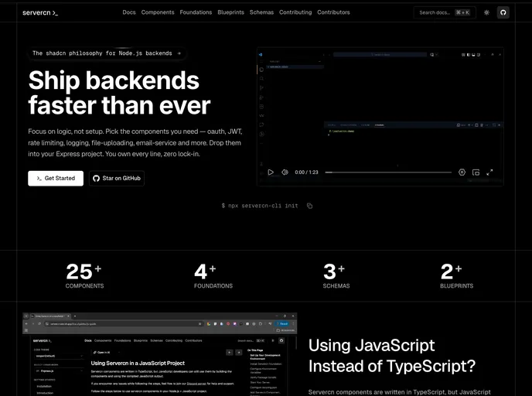This screenshot has width=532, height=396.
Task: Open the Foundations nav link
Action: tap(196, 12)
